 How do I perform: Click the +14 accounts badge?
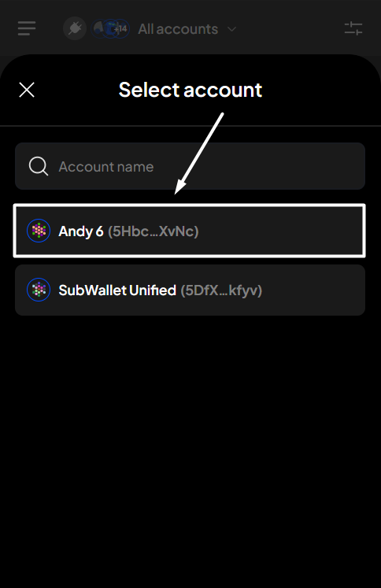(x=120, y=29)
